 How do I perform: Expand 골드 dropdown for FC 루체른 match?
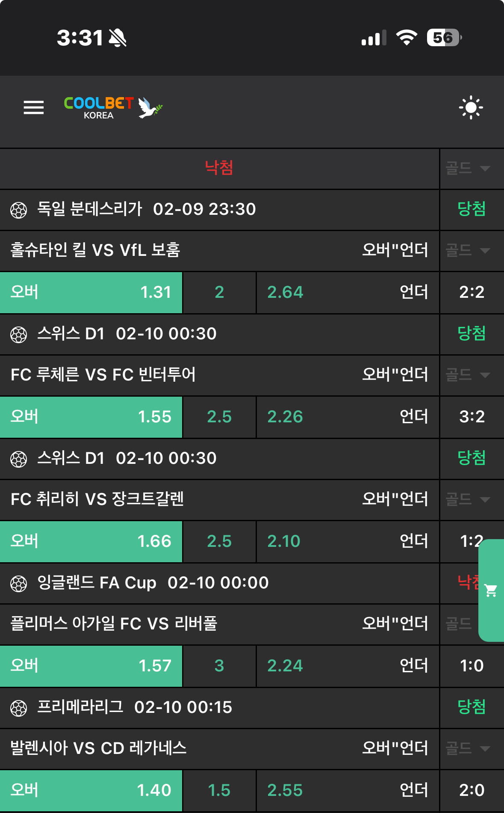(468, 375)
